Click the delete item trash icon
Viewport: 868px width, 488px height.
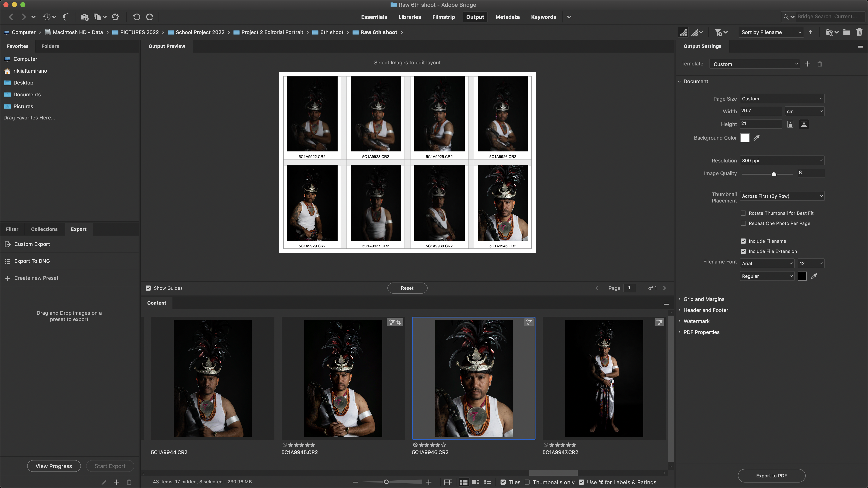(859, 32)
